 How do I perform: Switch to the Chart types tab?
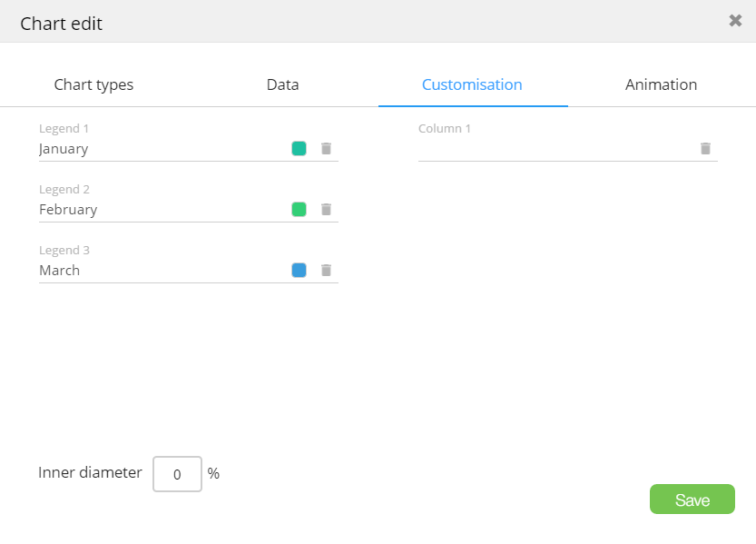pos(93,84)
